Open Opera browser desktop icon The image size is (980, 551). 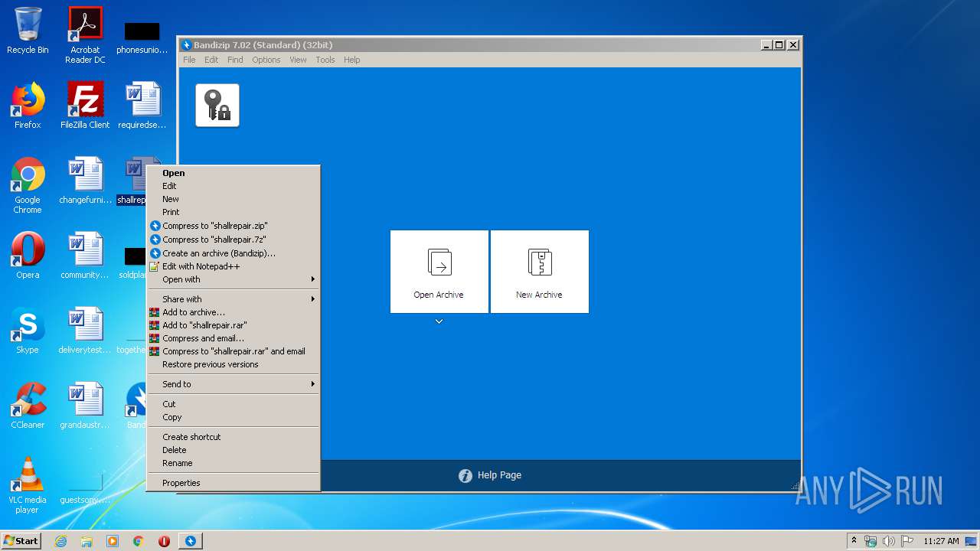28,256
